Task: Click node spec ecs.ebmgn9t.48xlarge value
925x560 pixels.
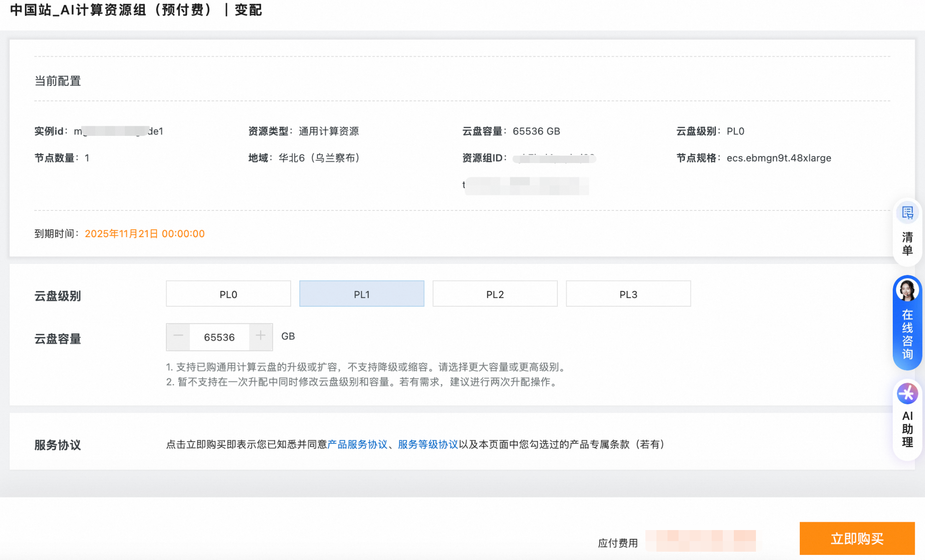Action: 779,158
